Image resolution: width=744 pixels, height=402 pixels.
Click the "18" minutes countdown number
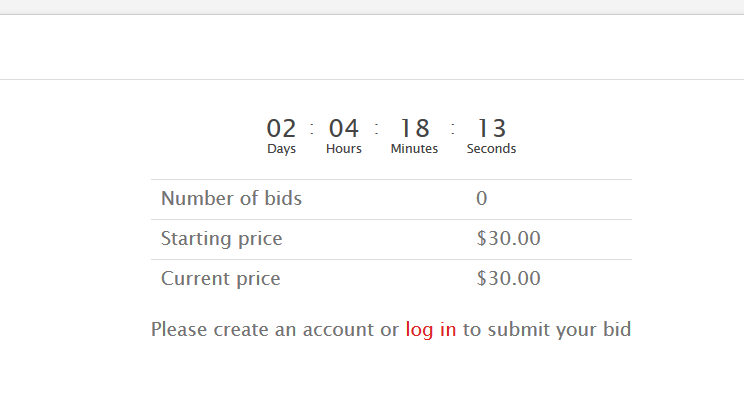click(x=414, y=129)
